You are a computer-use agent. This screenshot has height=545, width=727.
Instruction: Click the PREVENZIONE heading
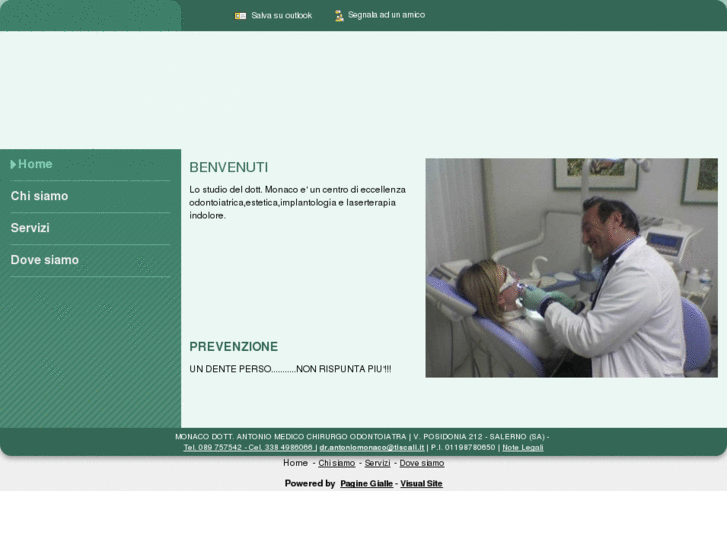(234, 347)
